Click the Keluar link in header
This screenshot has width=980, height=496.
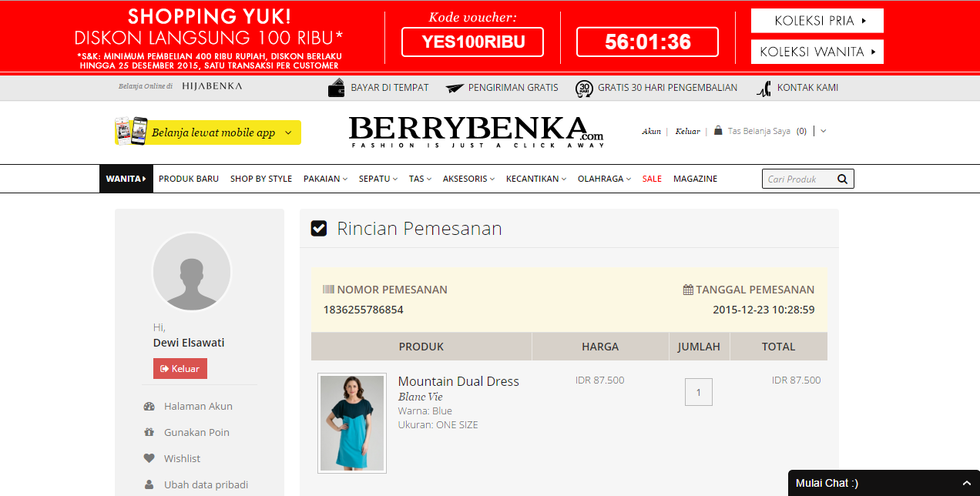coord(687,132)
